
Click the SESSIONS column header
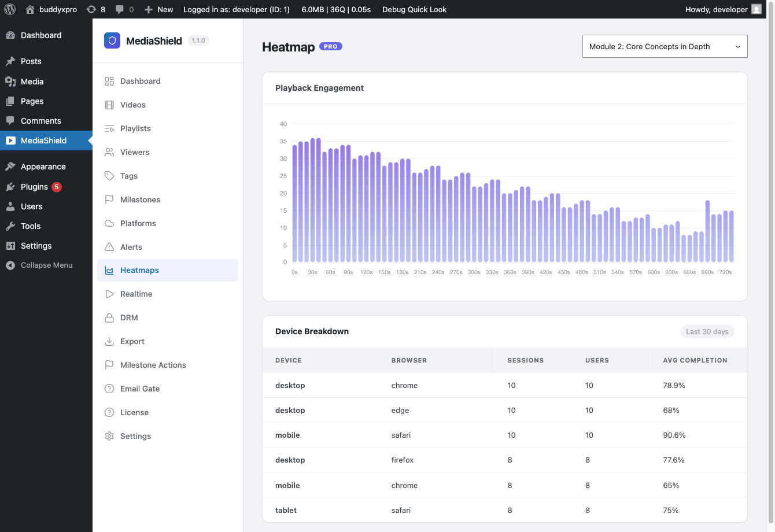click(x=525, y=360)
